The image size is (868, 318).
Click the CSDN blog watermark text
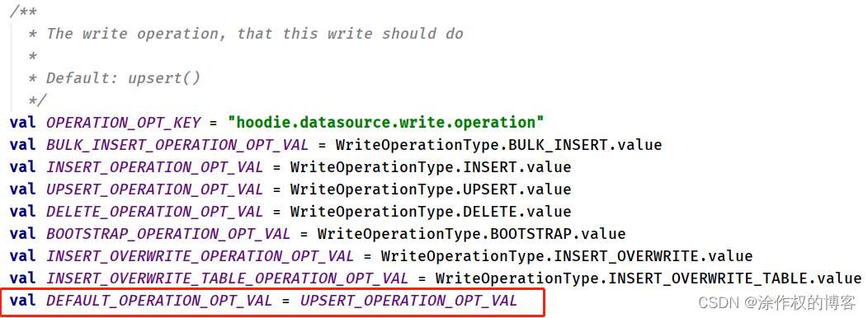(x=777, y=302)
